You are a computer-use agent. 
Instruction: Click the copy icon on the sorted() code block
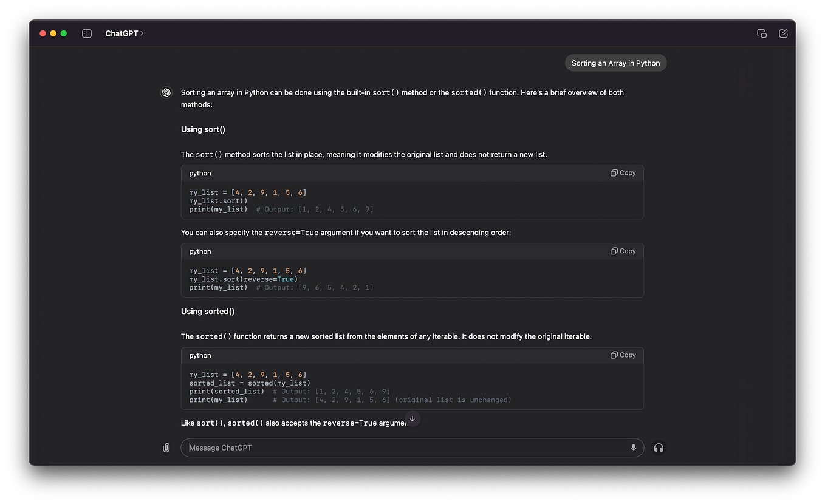(x=623, y=355)
